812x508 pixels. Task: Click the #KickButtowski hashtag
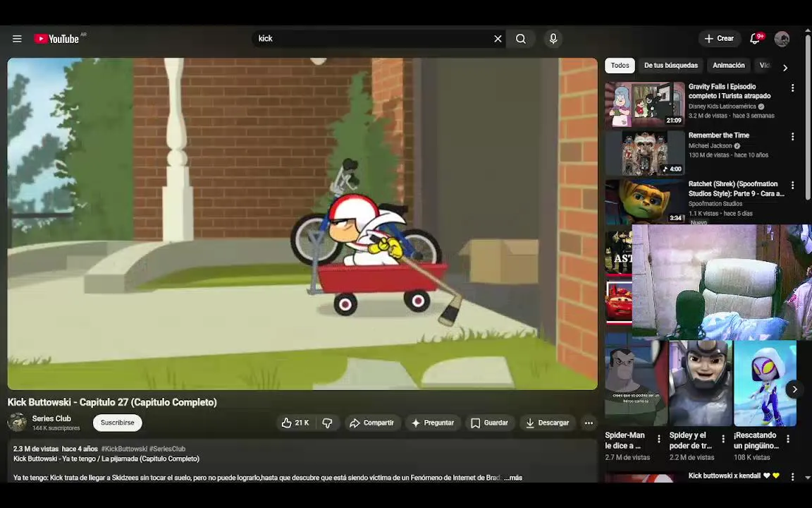tap(124, 449)
